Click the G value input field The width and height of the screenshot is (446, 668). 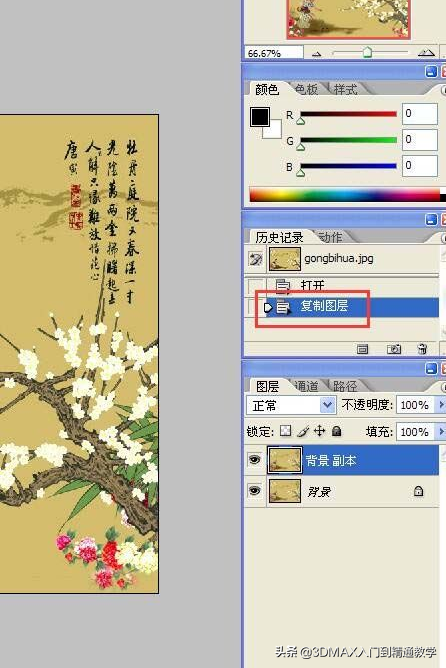tap(420, 140)
